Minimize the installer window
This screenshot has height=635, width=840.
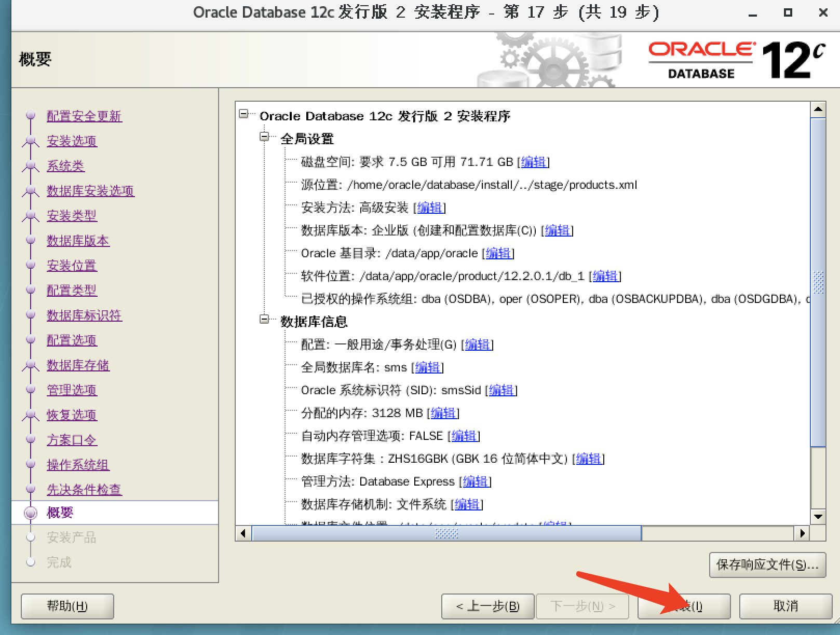click(753, 13)
